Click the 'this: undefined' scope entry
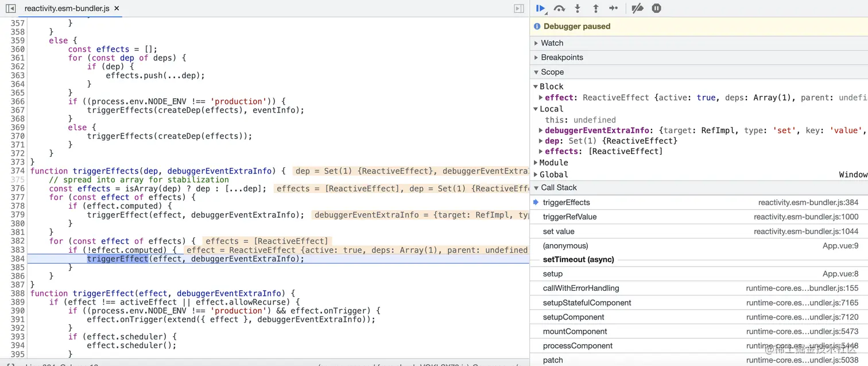Viewport: 868px width, 366px height. (580, 120)
